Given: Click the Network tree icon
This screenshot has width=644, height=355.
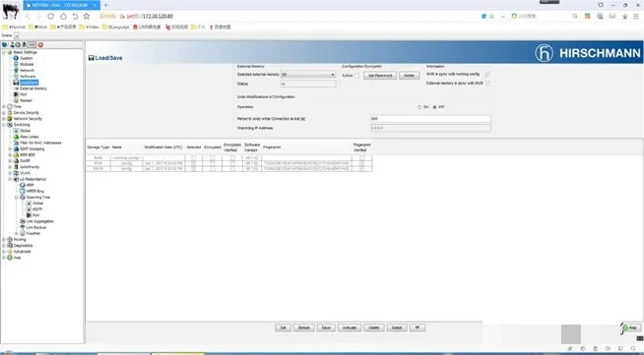Looking at the screenshot, I should (16, 70).
